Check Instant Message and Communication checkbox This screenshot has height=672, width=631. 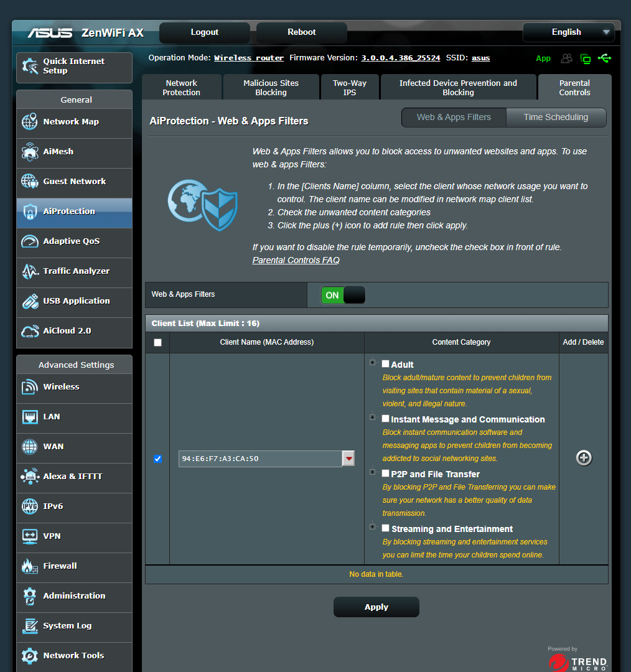tap(385, 419)
